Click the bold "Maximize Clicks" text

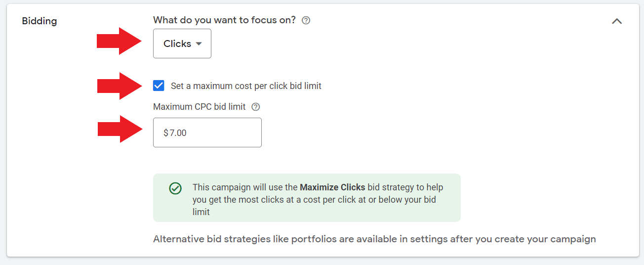click(x=332, y=187)
